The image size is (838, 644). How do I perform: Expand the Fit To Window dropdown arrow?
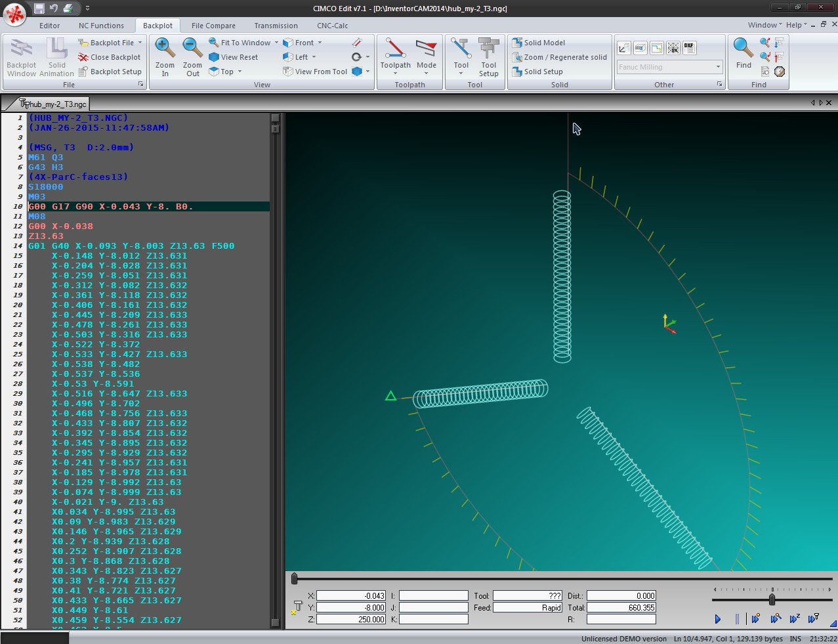click(x=276, y=43)
